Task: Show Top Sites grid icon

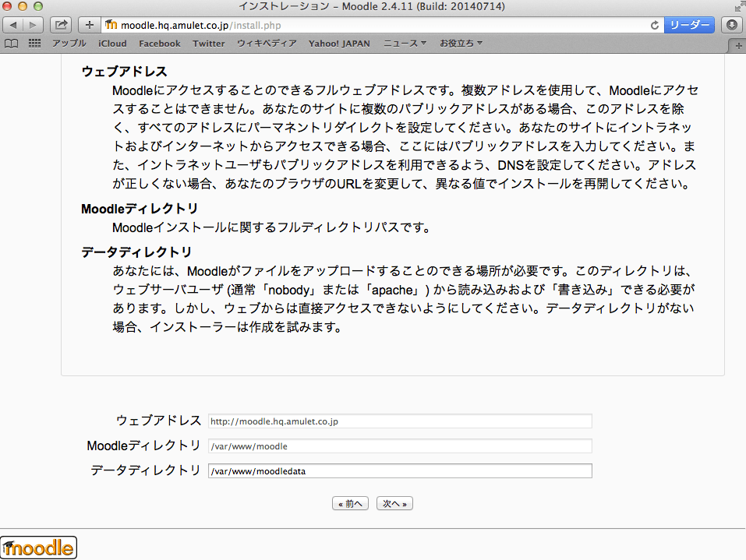Action: point(35,44)
